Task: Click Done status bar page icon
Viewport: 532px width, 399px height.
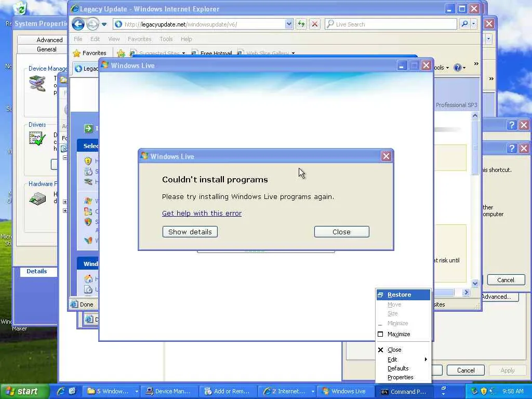Action: (x=74, y=304)
